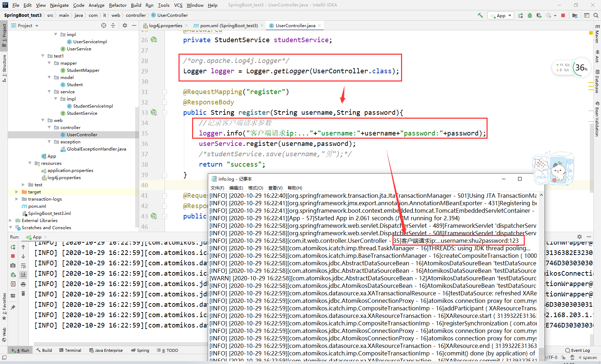Toggle the Database tool window

597,81
